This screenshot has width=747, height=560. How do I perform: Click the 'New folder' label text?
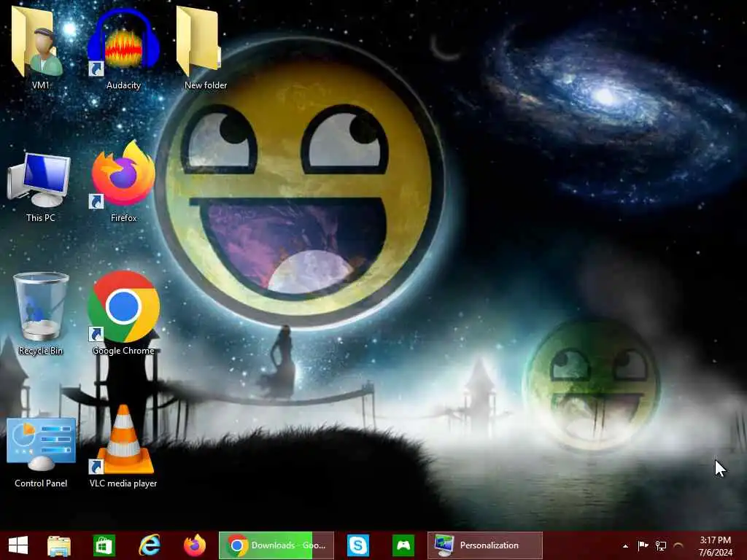click(206, 85)
